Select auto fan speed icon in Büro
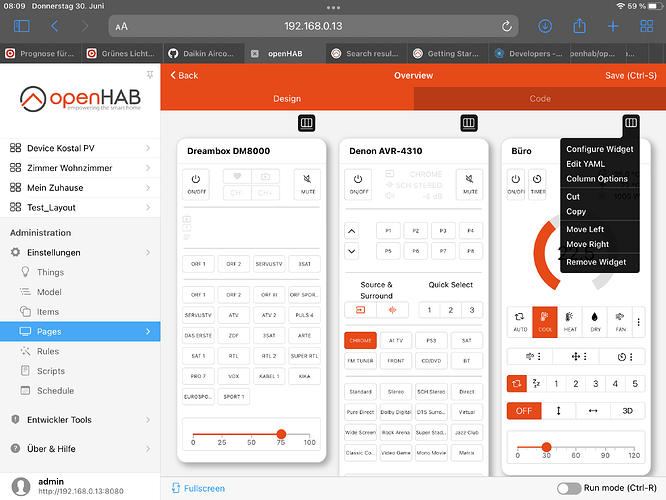This screenshot has height=500, width=666. [517, 384]
